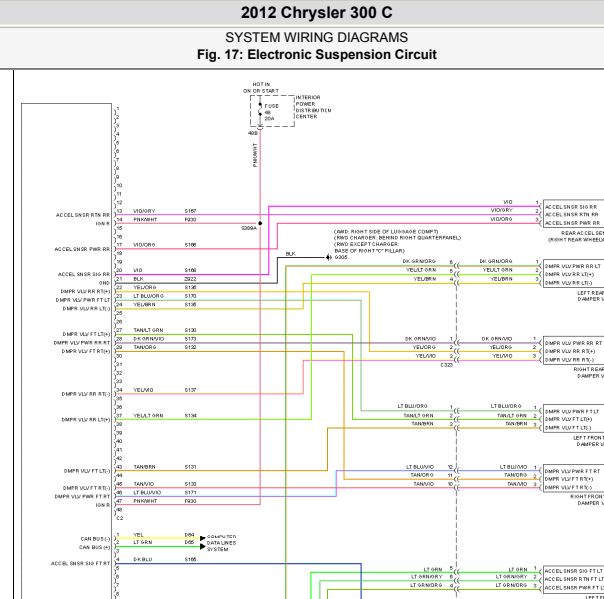Click the 'C323' connector label
604x599 pixels.
(x=446, y=365)
